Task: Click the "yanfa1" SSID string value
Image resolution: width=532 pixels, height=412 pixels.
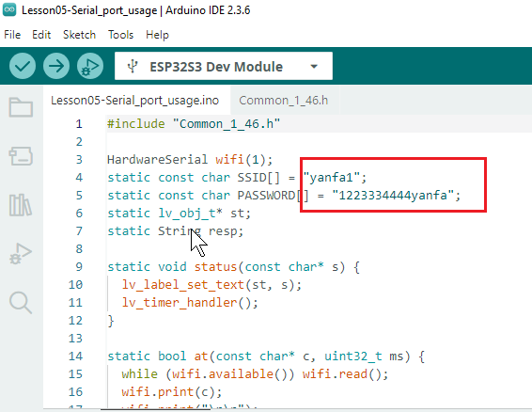Action: pos(331,177)
